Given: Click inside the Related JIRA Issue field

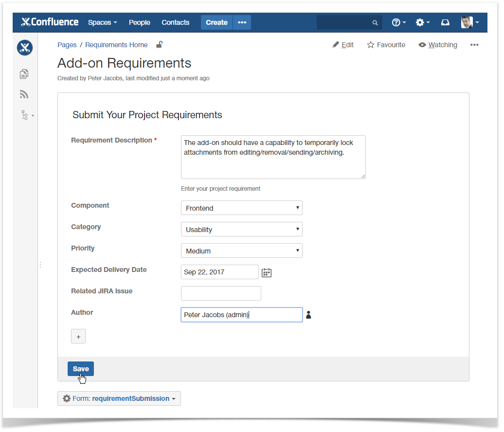Looking at the screenshot, I should tap(221, 293).
